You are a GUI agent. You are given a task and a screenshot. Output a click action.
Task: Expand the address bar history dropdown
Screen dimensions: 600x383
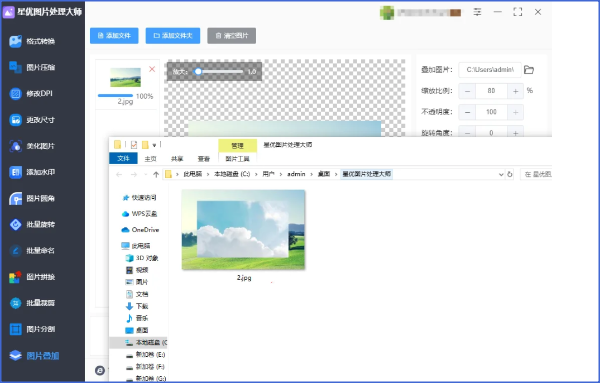pyautogui.click(x=501, y=174)
